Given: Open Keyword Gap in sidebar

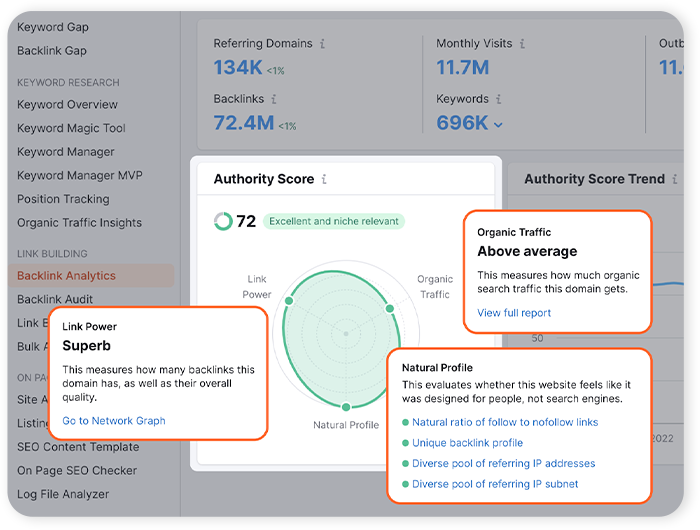Looking at the screenshot, I should 53,27.
